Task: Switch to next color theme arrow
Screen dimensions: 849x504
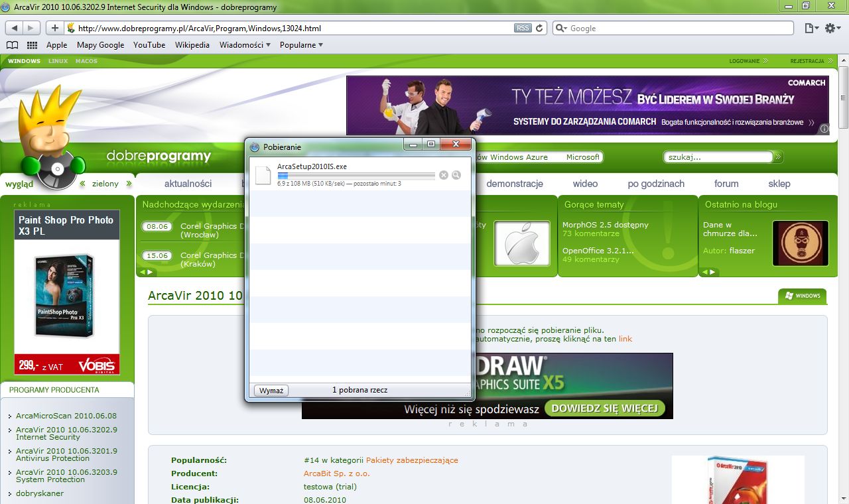Action: 129,184
